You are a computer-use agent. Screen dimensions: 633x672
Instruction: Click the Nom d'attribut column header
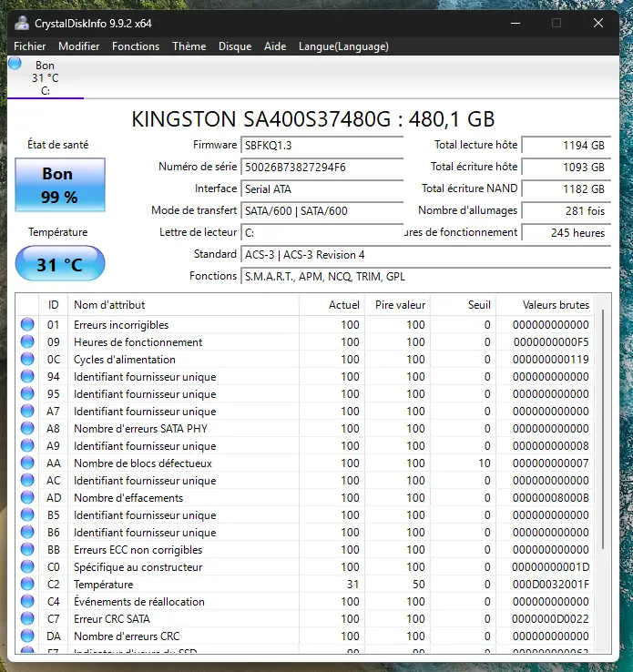(x=183, y=305)
